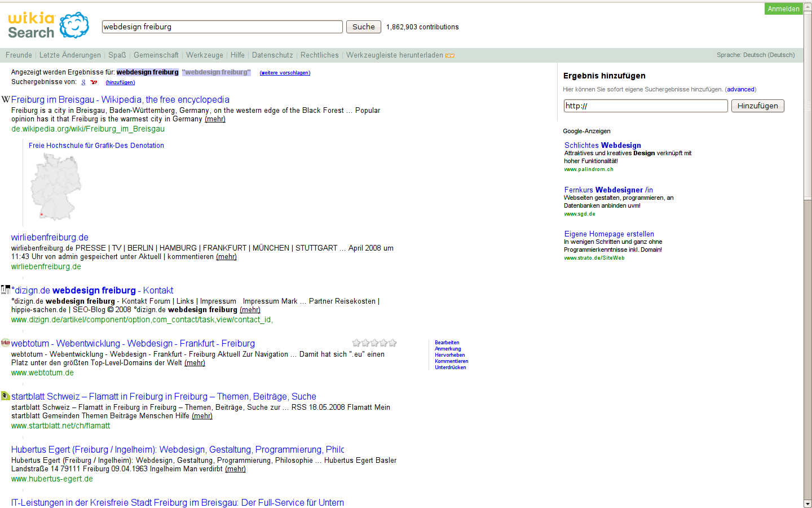Expand mehr for the Wikipedia result snippet
The height and width of the screenshot is (508, 812).
215,119
